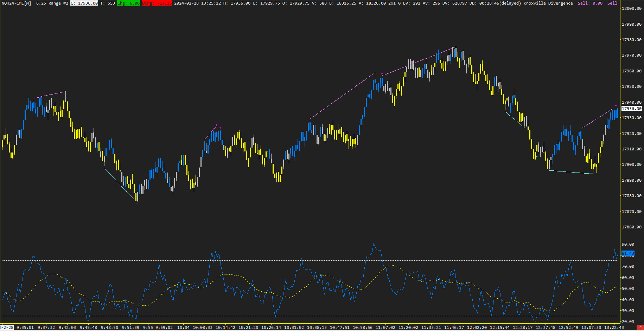Click the topmost pink dot on the 10:14 peak

217,125
